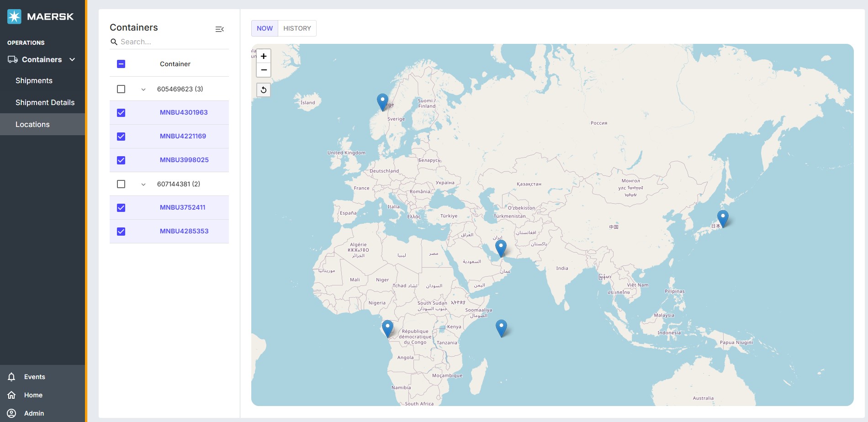Click the search magnifier icon
The width and height of the screenshot is (868, 422).
pyautogui.click(x=114, y=42)
